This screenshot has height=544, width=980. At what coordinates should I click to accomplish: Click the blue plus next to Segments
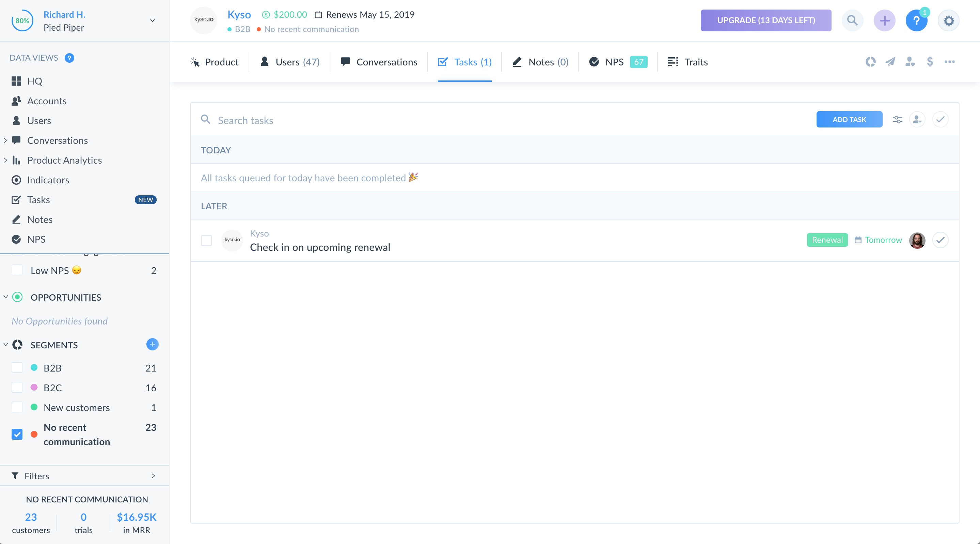click(x=152, y=344)
